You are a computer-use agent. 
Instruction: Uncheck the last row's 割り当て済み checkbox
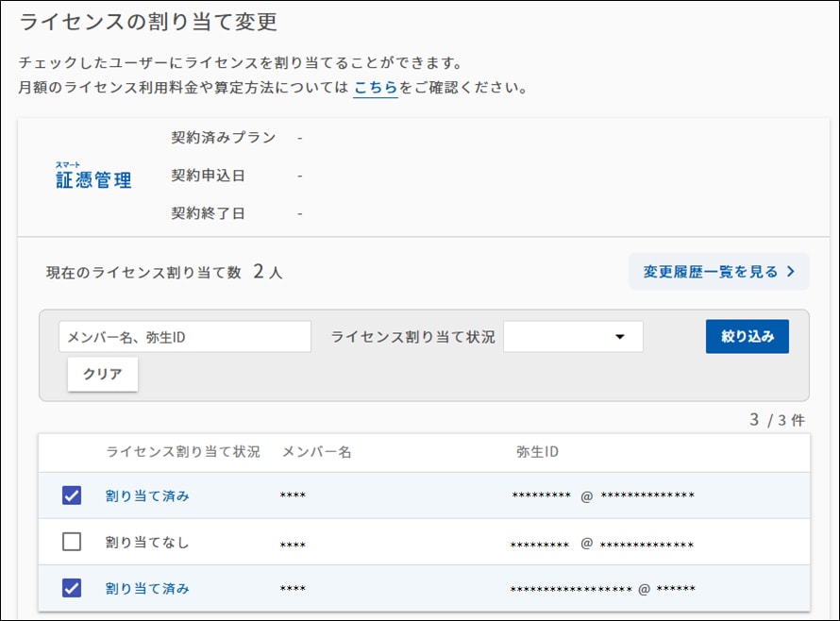pos(71,588)
